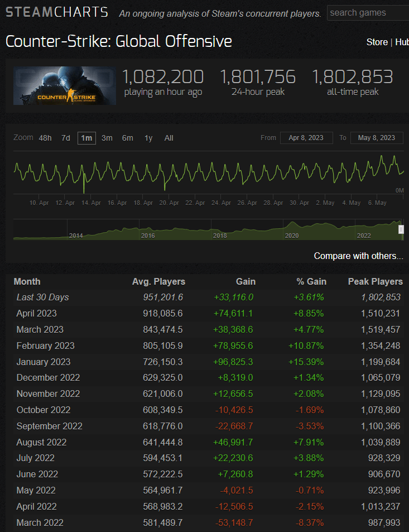The height and width of the screenshot is (532, 409).
Task: Select the 48h zoom range
Action: click(x=45, y=138)
